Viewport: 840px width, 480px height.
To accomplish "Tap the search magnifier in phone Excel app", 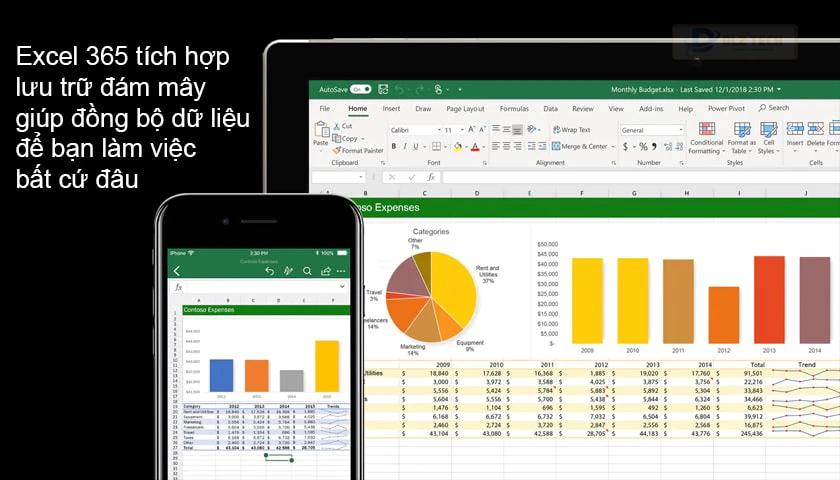I will pyautogui.click(x=307, y=271).
